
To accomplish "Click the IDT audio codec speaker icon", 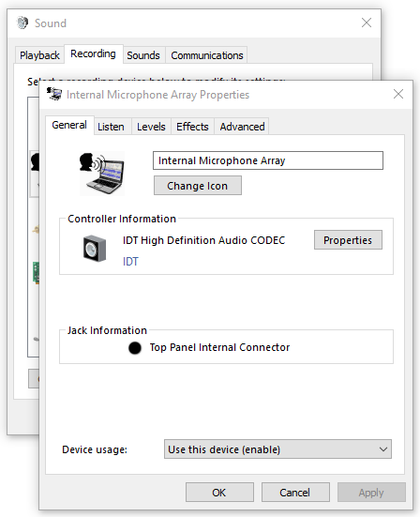I will point(95,249).
